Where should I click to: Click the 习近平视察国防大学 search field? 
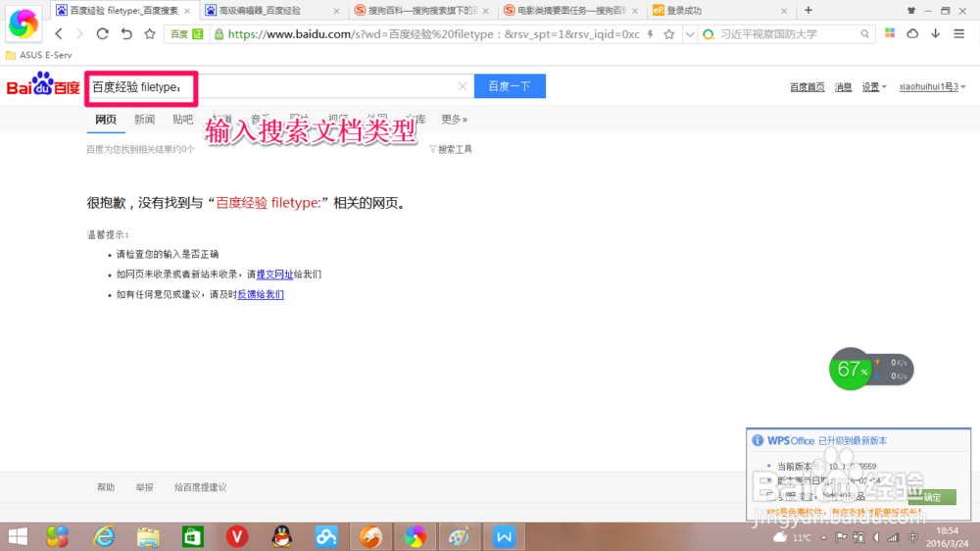pyautogui.click(x=788, y=33)
